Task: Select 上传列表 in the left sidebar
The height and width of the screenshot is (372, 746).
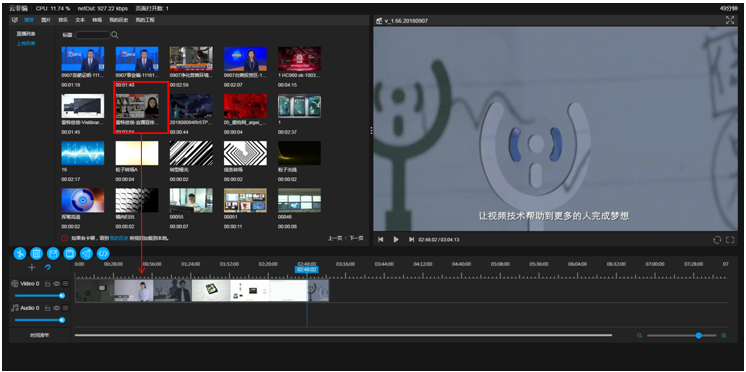Action: point(26,43)
